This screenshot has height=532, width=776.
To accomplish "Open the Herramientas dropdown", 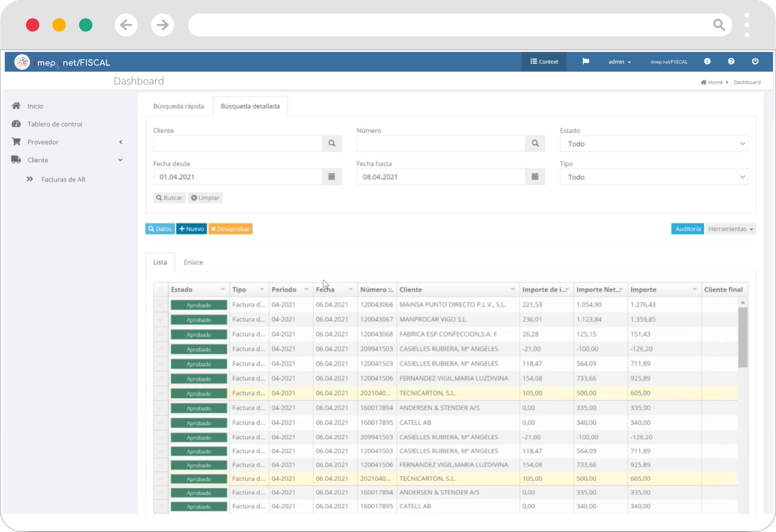I will click(x=731, y=229).
